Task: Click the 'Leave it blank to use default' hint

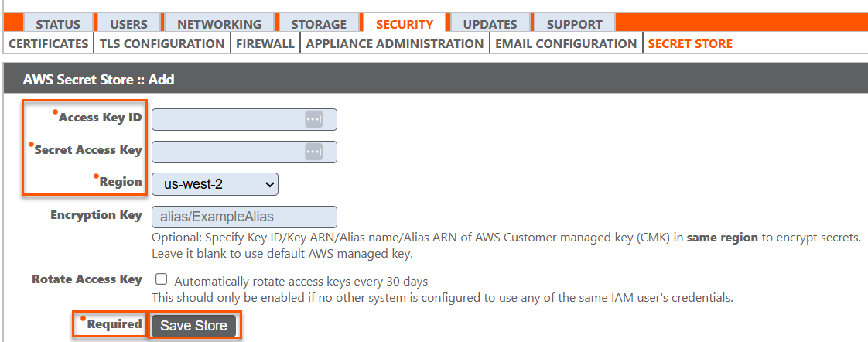Action: [283, 255]
